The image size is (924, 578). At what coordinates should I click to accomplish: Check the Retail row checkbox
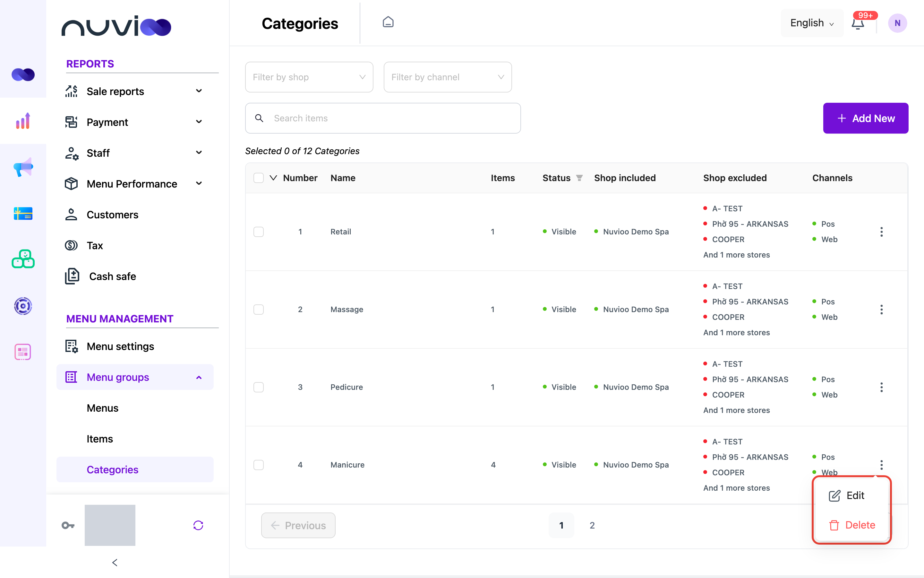tap(259, 232)
